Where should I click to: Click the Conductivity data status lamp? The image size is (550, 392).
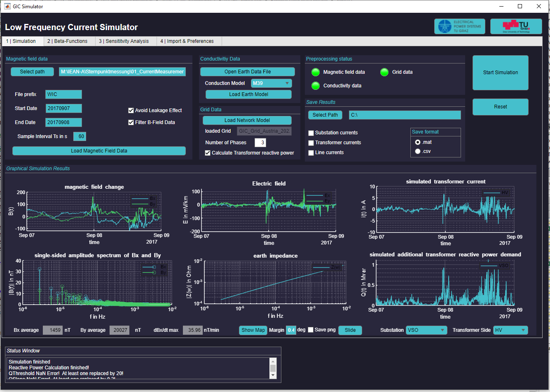pos(316,86)
